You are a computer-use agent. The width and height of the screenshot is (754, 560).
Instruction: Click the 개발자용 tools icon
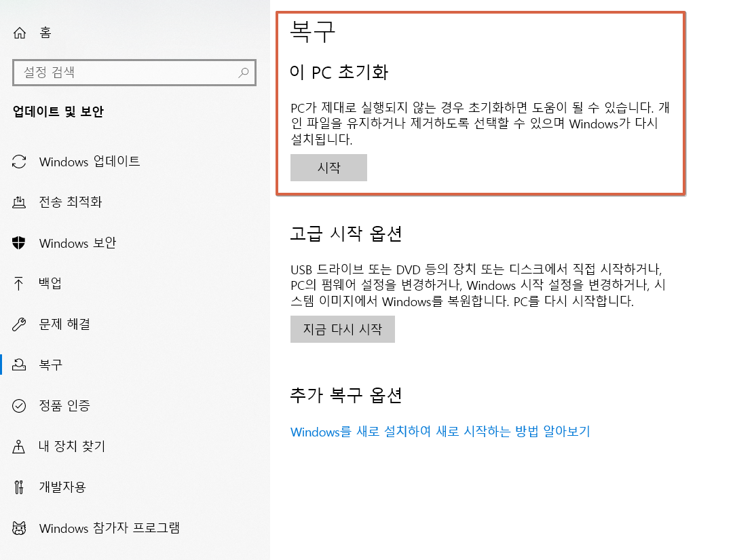tap(19, 487)
